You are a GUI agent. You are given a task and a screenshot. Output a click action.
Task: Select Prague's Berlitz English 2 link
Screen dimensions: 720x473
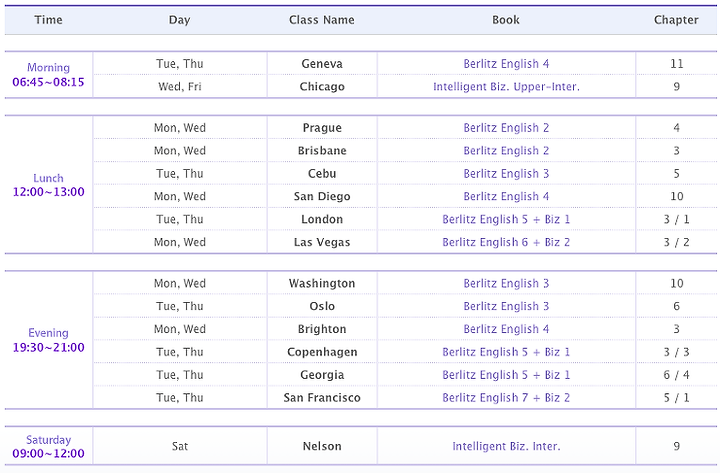[506, 128]
